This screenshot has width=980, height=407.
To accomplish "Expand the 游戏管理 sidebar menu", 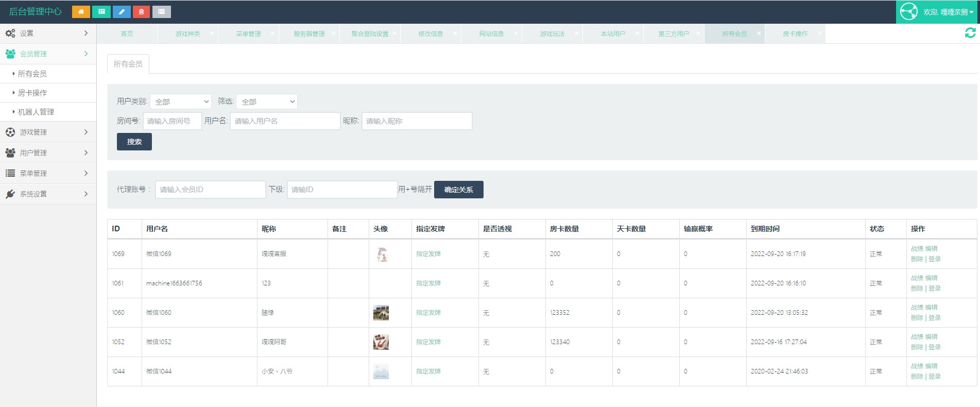I will (x=47, y=132).
